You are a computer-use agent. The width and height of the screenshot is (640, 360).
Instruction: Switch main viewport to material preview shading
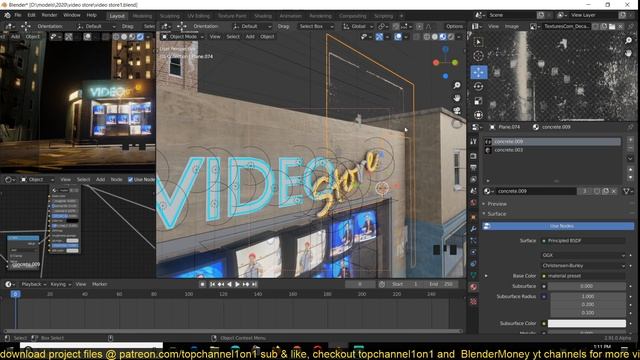tap(443, 37)
